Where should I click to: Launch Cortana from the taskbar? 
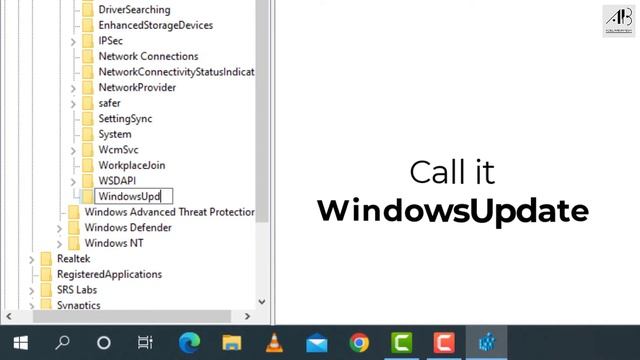(104, 343)
